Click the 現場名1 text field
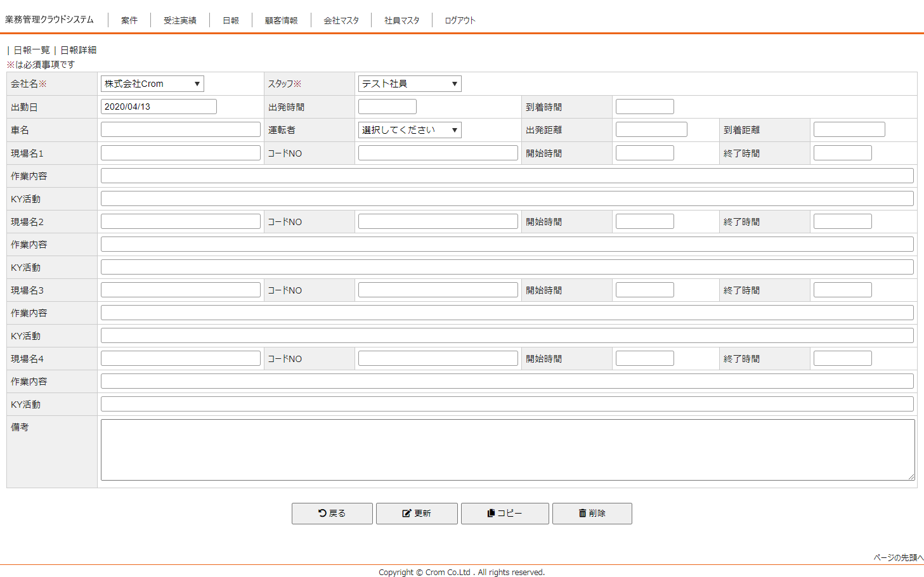This screenshot has height=577, width=924. pyautogui.click(x=181, y=153)
